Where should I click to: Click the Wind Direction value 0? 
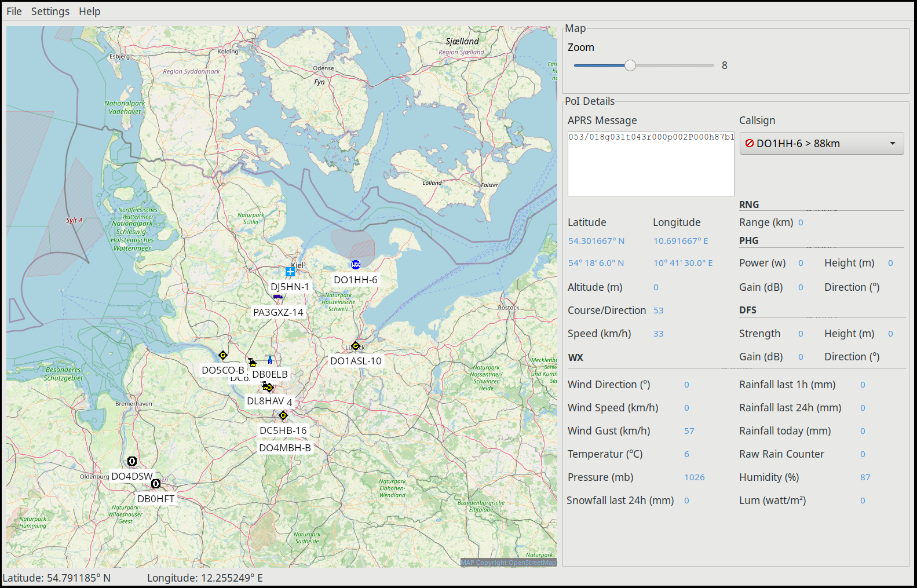pos(686,385)
